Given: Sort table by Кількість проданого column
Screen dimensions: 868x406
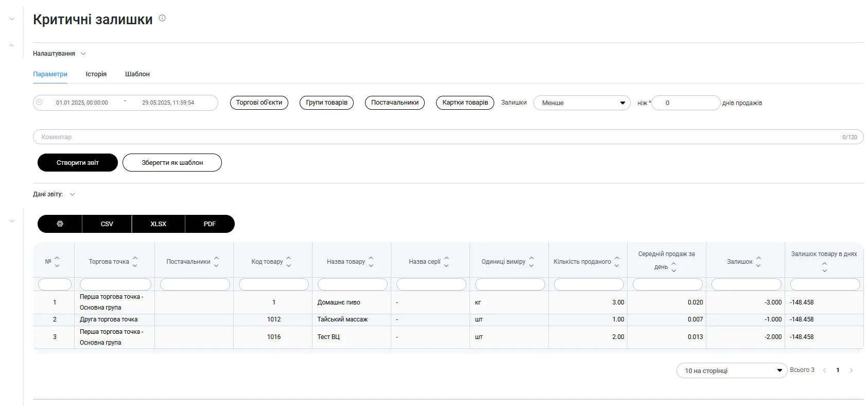Looking at the screenshot, I should [617, 262].
